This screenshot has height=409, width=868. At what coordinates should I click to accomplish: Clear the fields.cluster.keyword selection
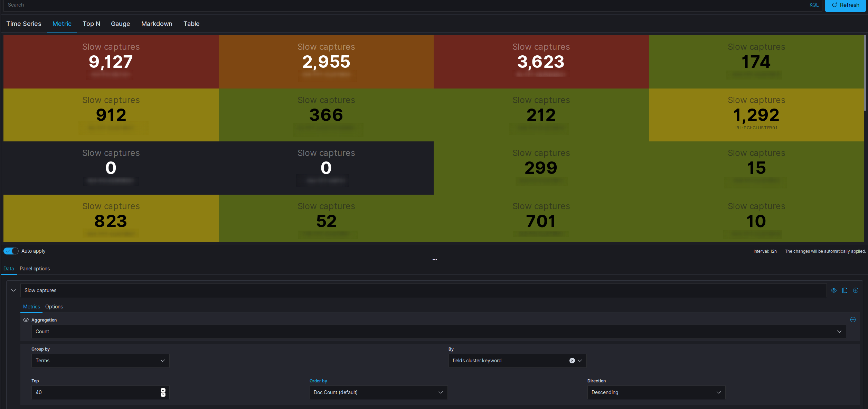[572, 361]
